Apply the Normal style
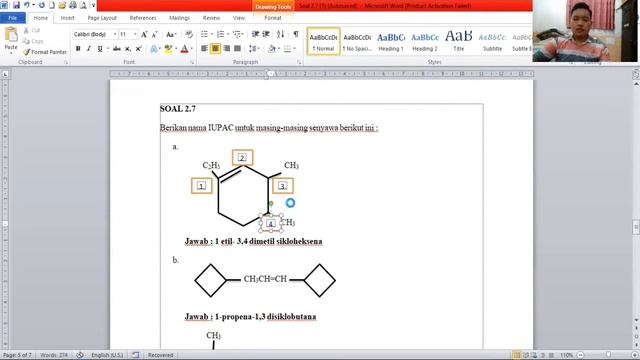This screenshot has width=640, height=360. (x=323, y=41)
